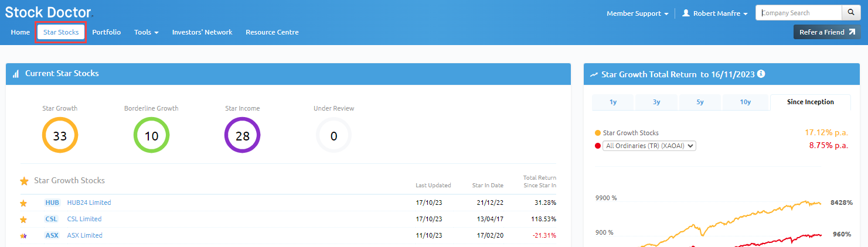Select the 10y chart tab

(745, 102)
